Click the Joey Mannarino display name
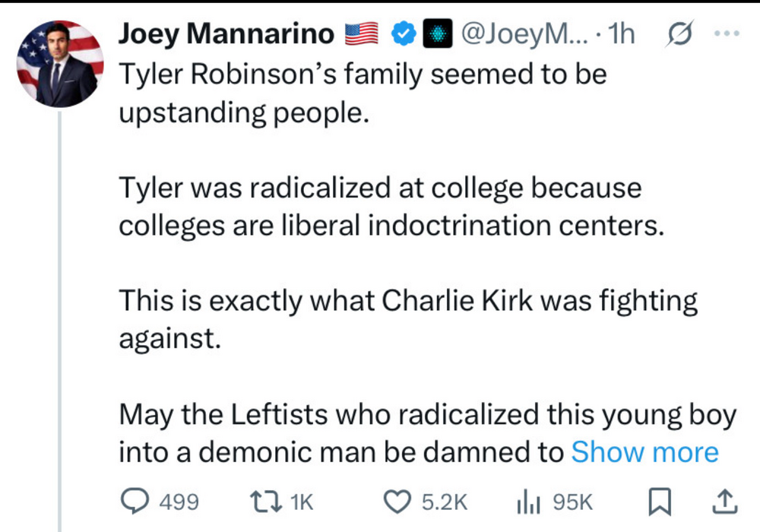Screen dimensions: 760x532 (x=226, y=34)
